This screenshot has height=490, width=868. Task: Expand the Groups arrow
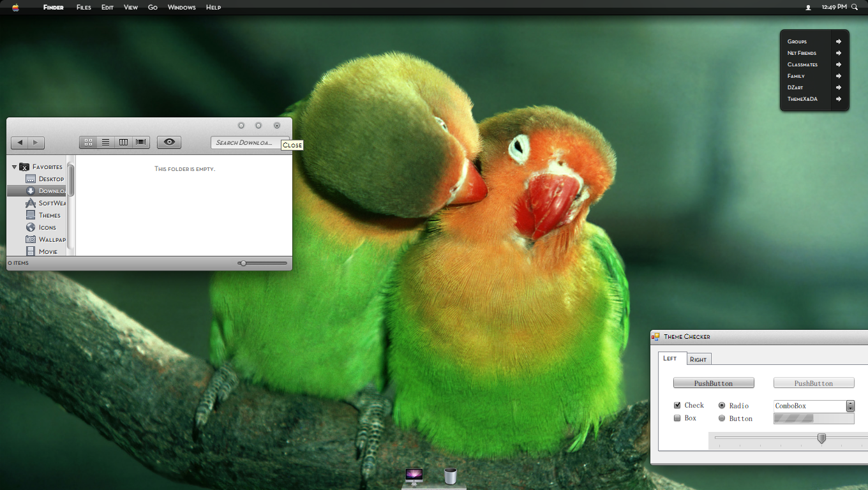tap(839, 41)
